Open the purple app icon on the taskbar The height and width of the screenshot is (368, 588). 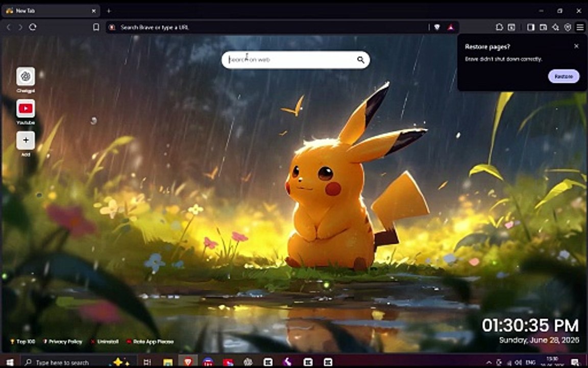(288, 362)
